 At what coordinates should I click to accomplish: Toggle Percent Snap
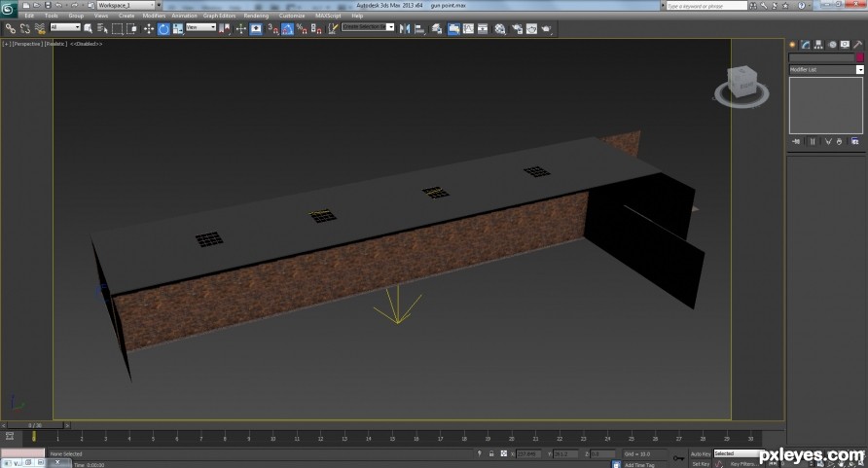[x=302, y=29]
